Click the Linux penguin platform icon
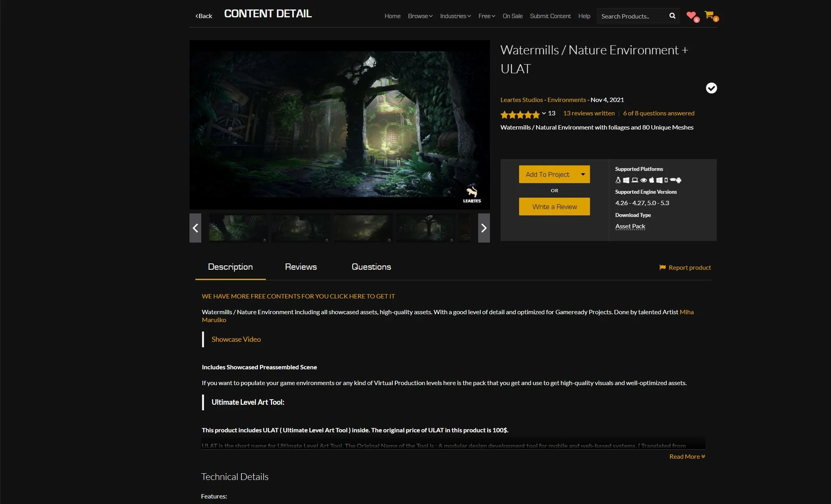This screenshot has width=831, height=504. click(618, 180)
